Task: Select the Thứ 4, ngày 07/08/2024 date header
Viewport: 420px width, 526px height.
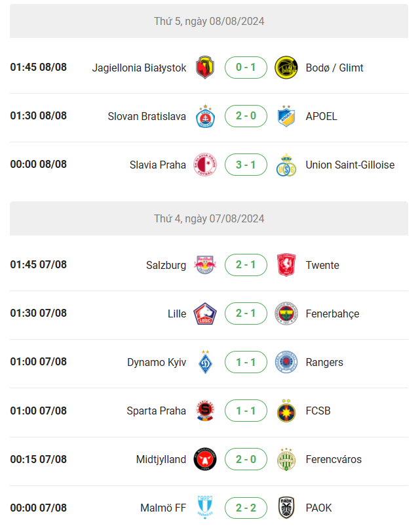Action: click(x=209, y=218)
